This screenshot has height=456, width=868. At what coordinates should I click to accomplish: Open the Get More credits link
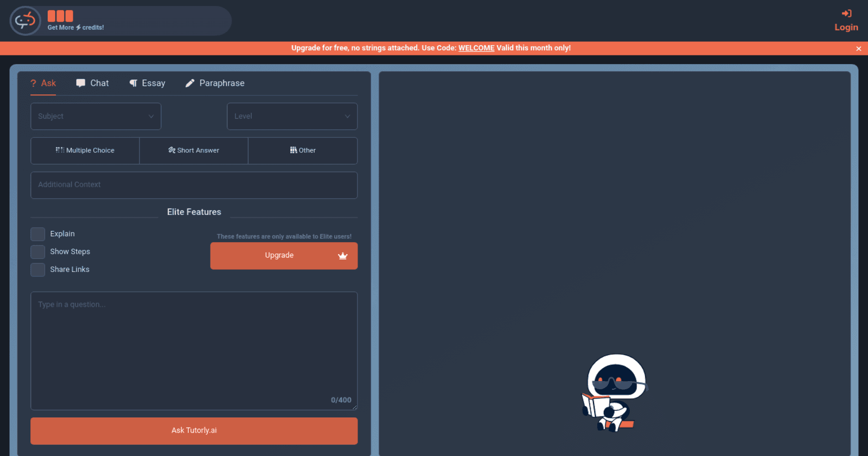click(75, 27)
